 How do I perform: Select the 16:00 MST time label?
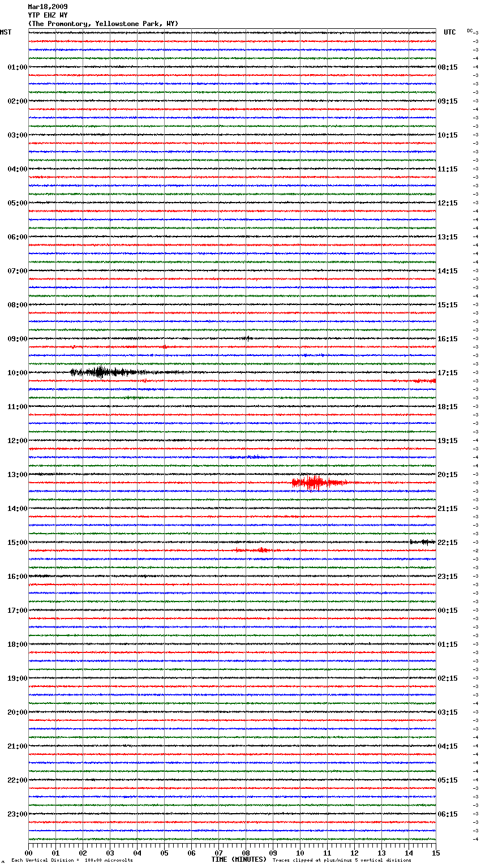tap(17, 577)
